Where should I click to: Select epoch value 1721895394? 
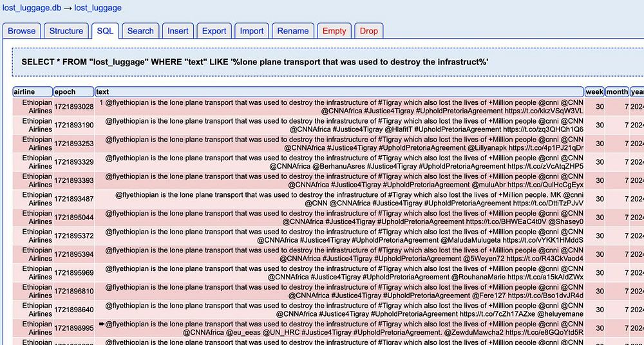74,255
